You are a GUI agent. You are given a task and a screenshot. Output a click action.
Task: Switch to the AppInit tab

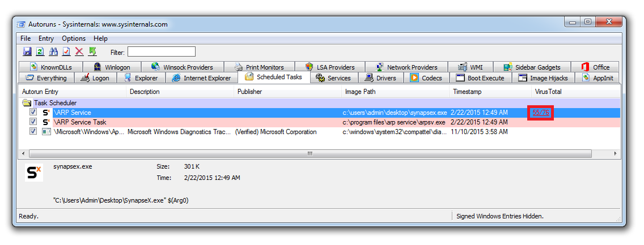tap(598, 78)
